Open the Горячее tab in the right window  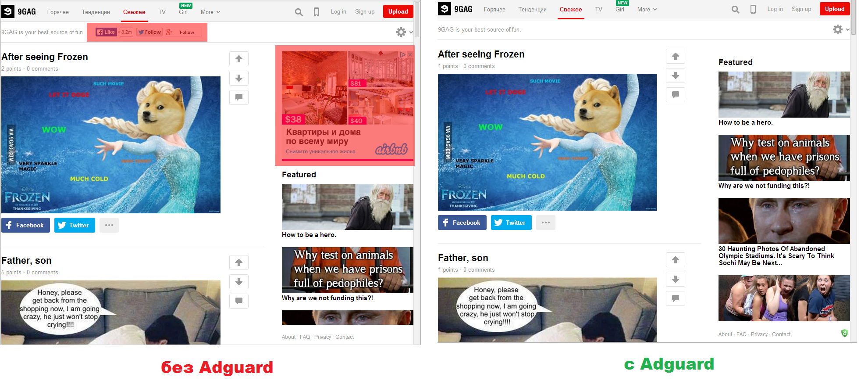494,9
